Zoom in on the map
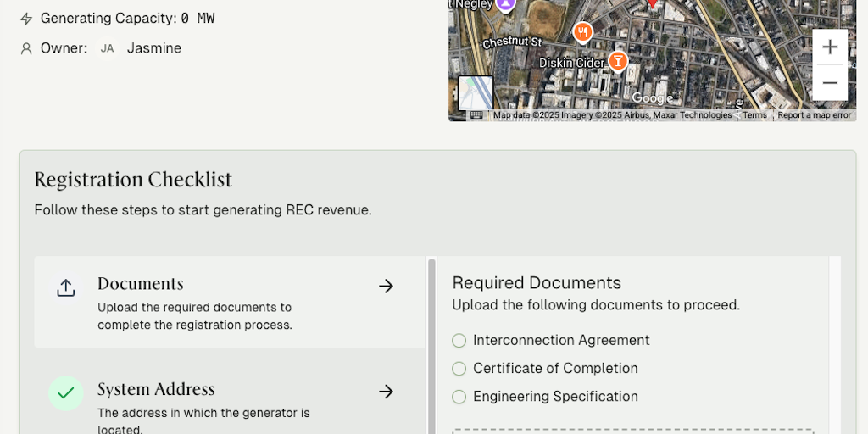Viewport: 868px width, 434px height. 830,47
